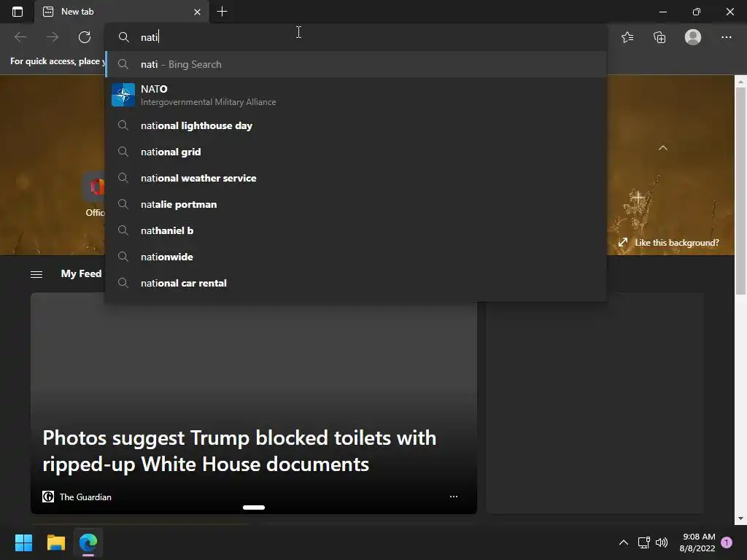The height and width of the screenshot is (560, 747).
Task: Open the Collections icon
Action: pos(659,37)
